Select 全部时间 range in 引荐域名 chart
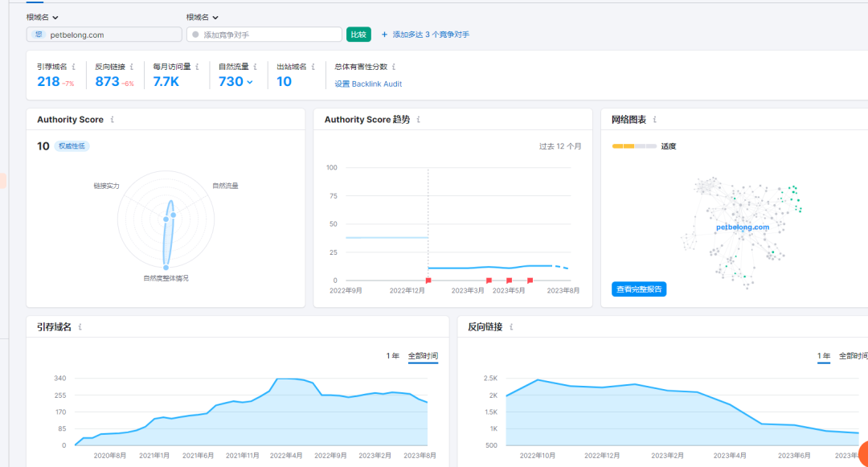The image size is (868, 467). pyautogui.click(x=423, y=356)
